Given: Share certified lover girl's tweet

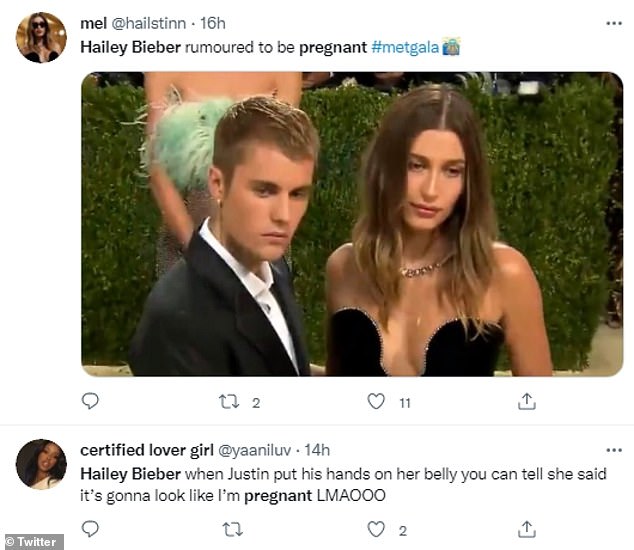Looking at the screenshot, I should pyautogui.click(x=525, y=527).
